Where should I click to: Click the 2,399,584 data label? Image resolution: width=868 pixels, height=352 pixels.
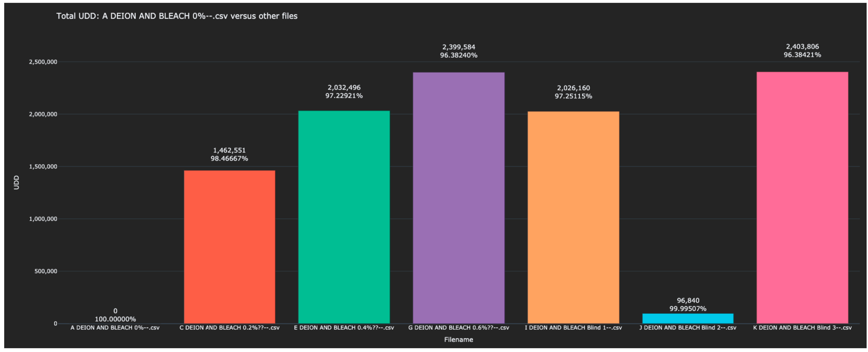click(459, 47)
